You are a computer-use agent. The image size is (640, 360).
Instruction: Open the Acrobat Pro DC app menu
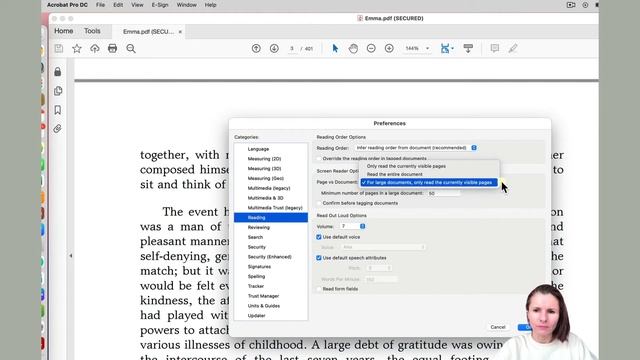(67, 5)
